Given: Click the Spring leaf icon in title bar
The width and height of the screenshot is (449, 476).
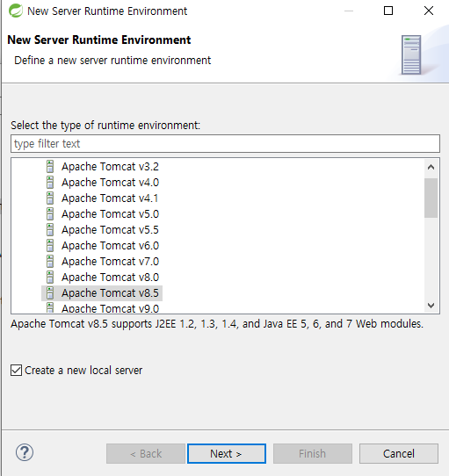Looking at the screenshot, I should [x=16, y=11].
